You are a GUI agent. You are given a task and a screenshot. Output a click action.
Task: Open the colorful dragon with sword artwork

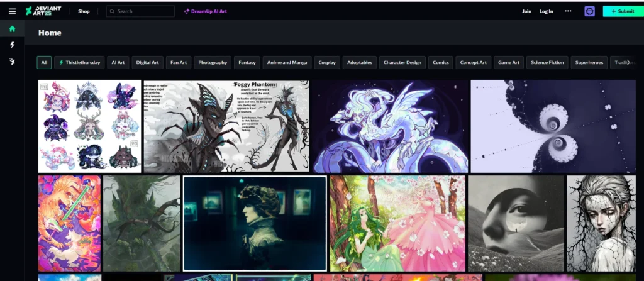pyautogui.click(x=69, y=224)
